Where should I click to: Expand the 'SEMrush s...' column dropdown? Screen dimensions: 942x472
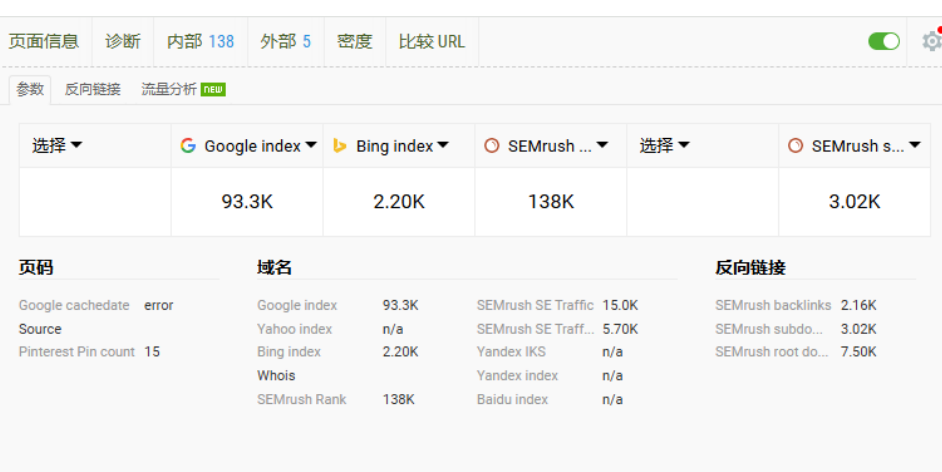pyautogui.click(x=915, y=145)
